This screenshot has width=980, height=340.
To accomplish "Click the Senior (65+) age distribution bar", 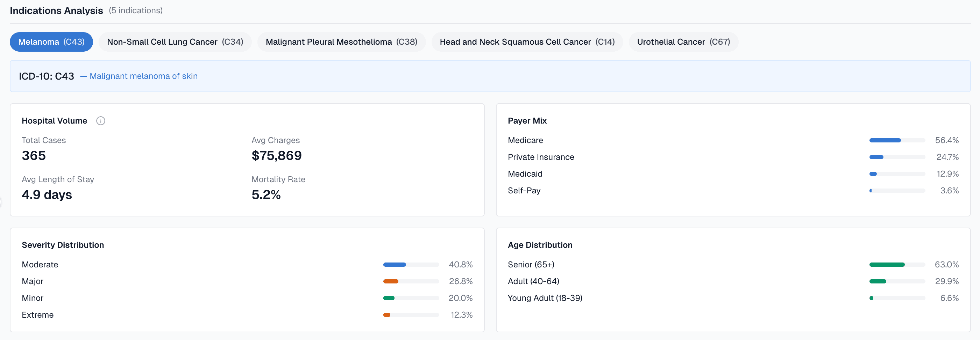I will 897,264.
